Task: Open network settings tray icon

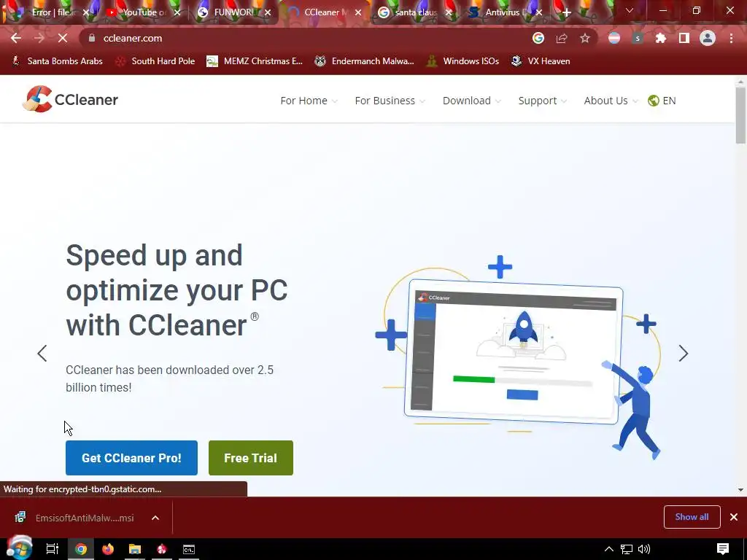Action: tap(627, 549)
